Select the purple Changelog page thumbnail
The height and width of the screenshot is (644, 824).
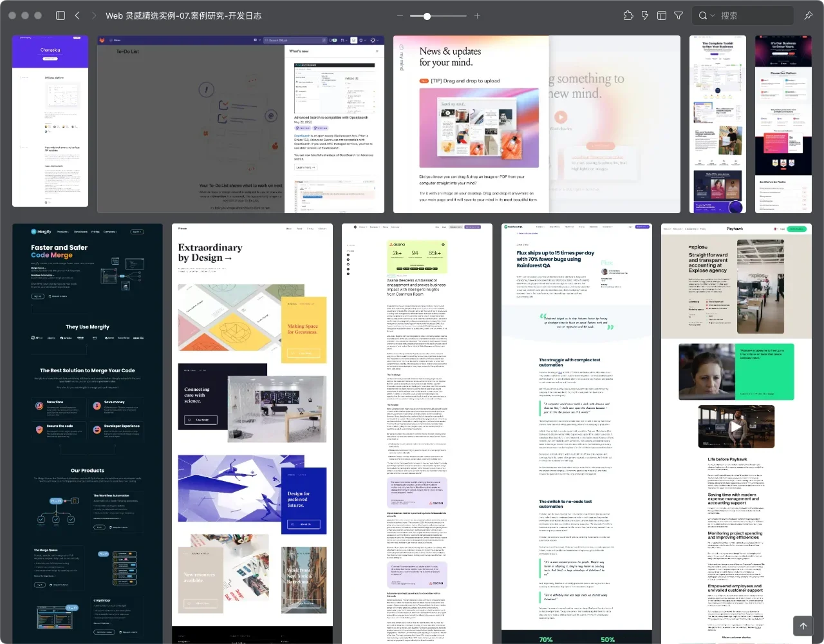tap(50, 121)
